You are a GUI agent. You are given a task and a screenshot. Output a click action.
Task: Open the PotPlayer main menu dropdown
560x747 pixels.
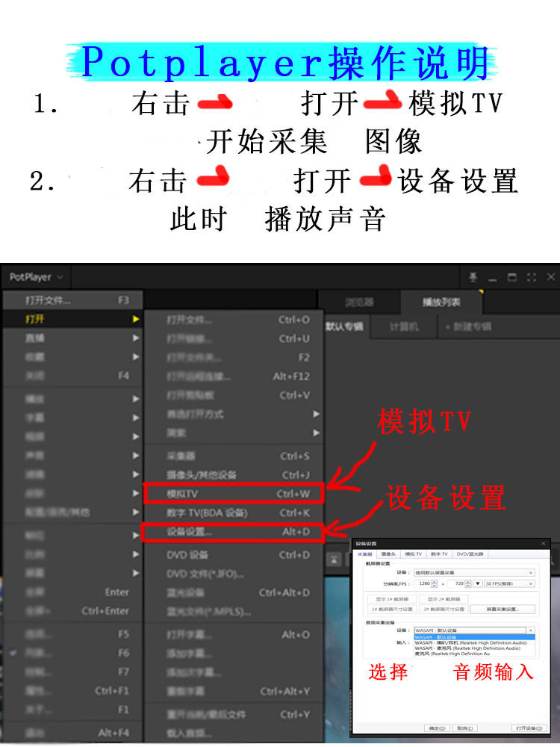[x=36, y=277]
